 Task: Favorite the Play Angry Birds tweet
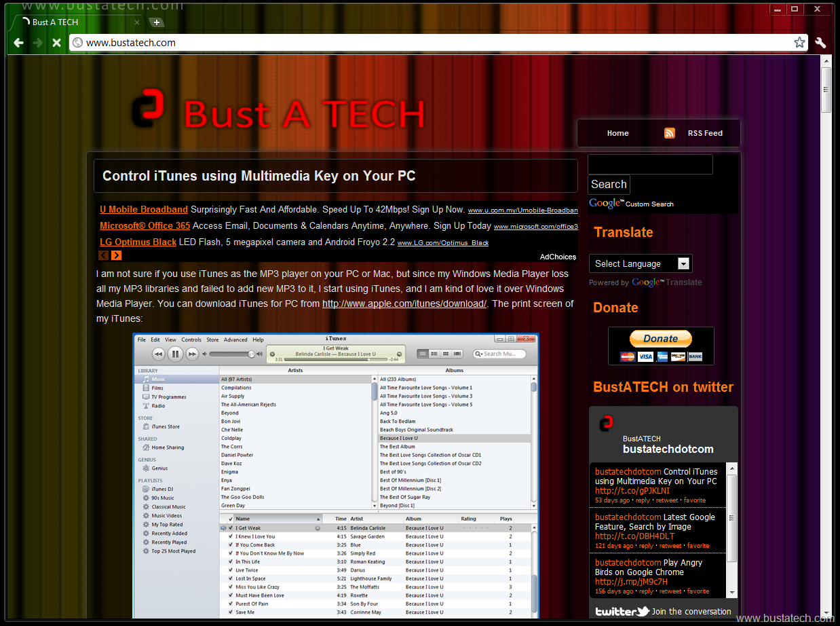(698, 591)
